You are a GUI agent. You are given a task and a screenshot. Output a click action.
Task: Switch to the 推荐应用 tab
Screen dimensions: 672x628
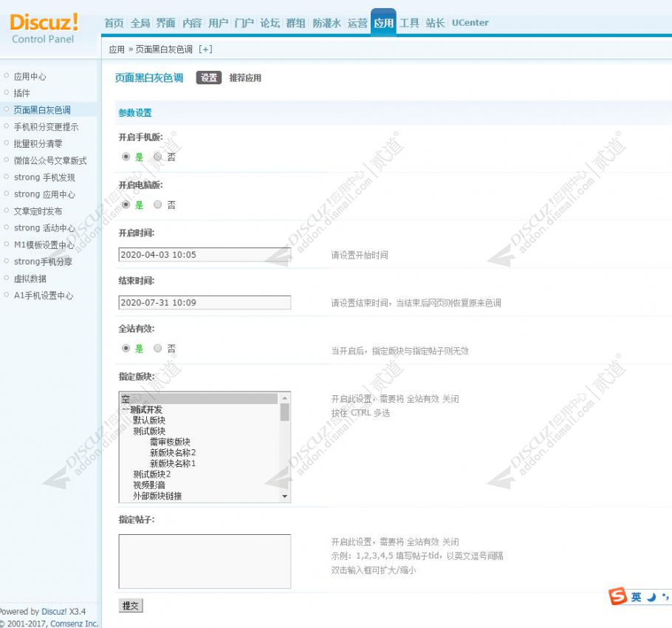pyautogui.click(x=245, y=78)
